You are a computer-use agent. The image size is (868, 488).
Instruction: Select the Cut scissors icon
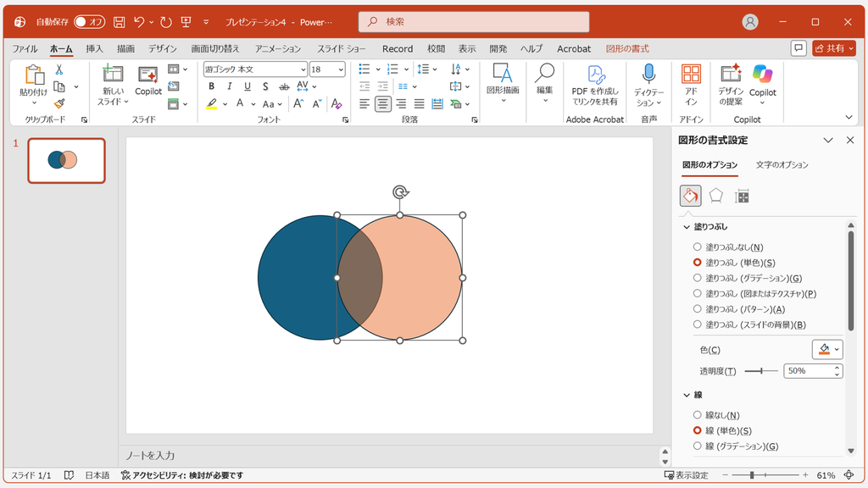click(59, 69)
